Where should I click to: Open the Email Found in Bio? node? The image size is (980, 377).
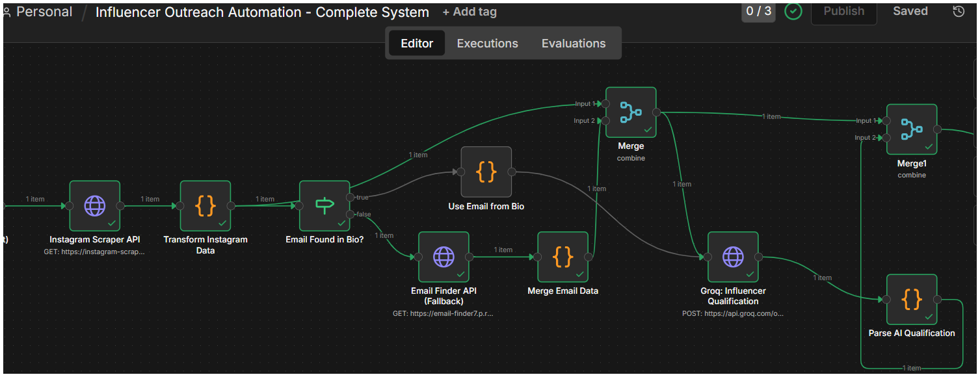point(324,206)
